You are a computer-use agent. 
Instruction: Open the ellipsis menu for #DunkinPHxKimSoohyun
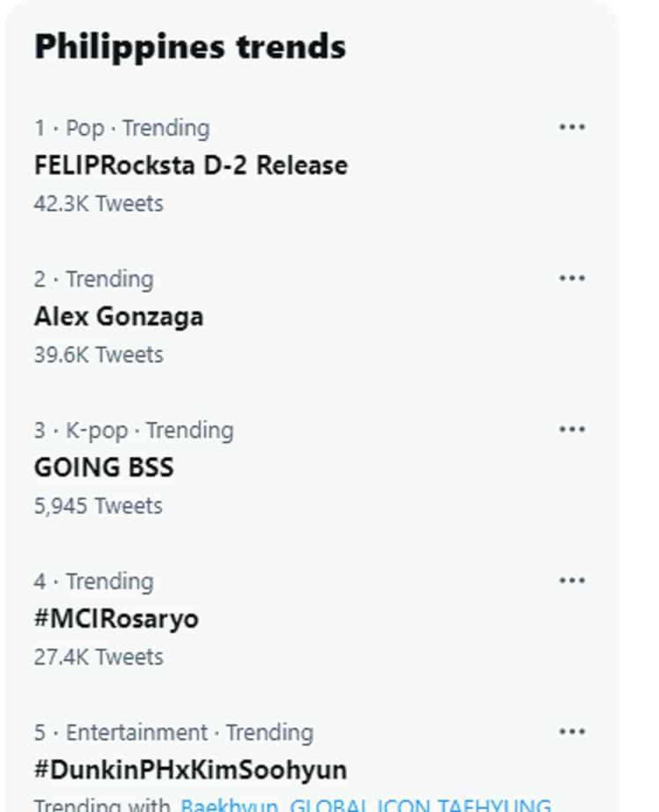(571, 732)
